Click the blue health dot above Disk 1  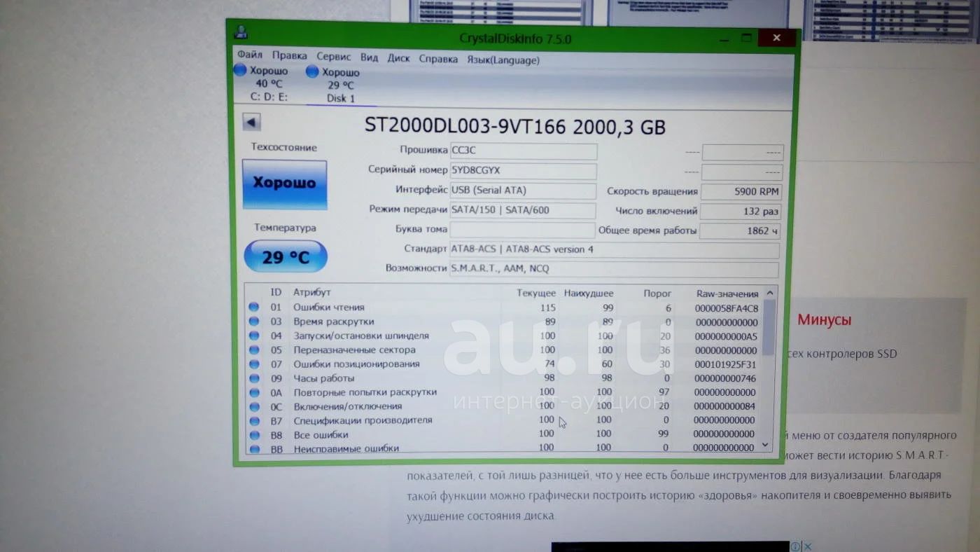[x=312, y=71]
